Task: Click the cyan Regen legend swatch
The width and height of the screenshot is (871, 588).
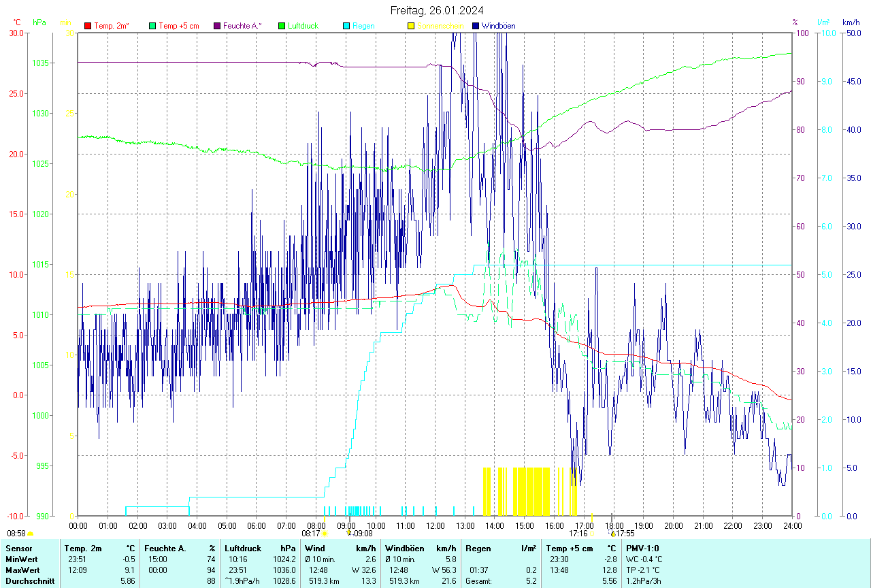Action: click(x=346, y=26)
